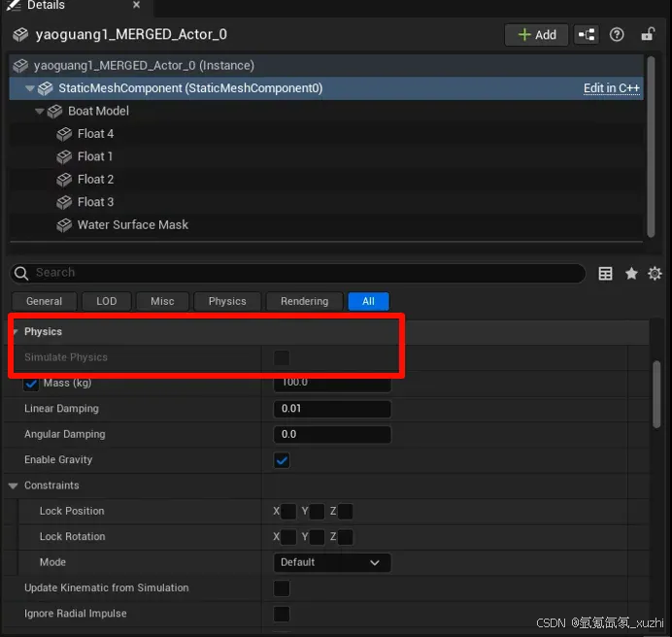Uncheck Mass (kg) override checkbox
Screen dimensions: 672x637
[x=31, y=384]
